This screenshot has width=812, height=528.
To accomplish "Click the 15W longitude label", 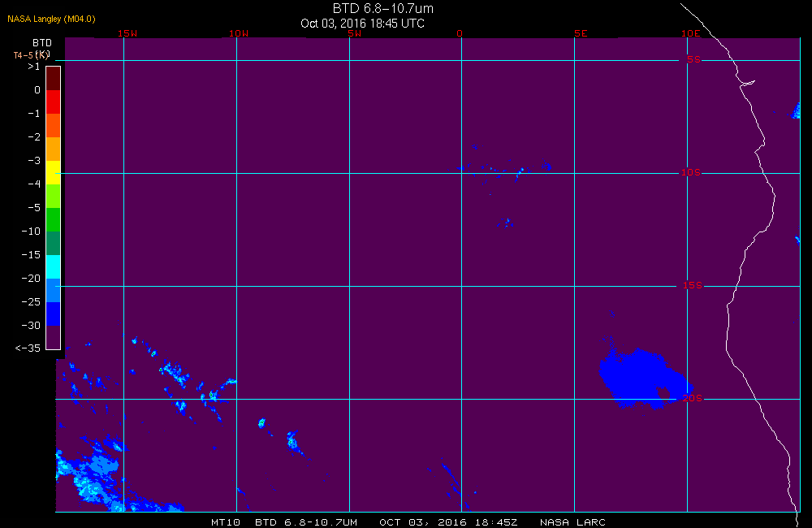I will coord(127,33).
